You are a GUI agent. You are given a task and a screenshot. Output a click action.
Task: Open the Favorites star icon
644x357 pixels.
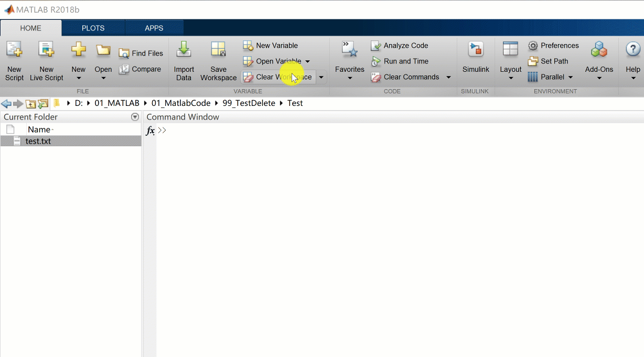point(349,50)
